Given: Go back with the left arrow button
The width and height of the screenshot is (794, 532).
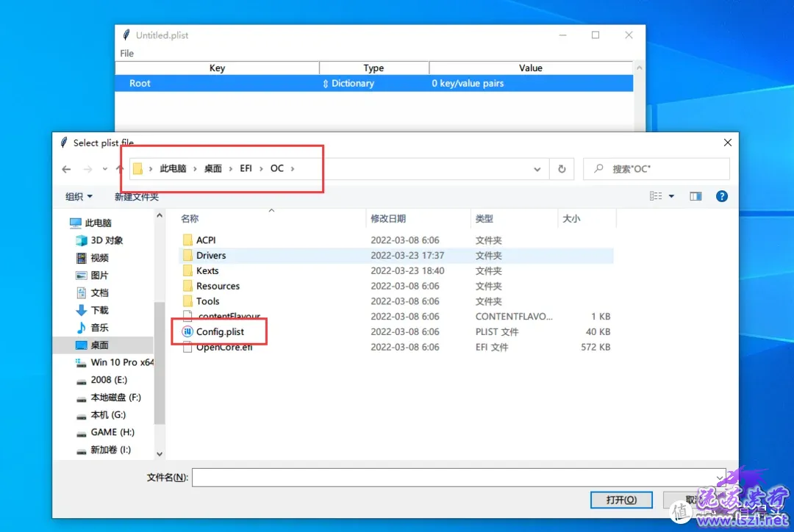Looking at the screenshot, I should 66,169.
